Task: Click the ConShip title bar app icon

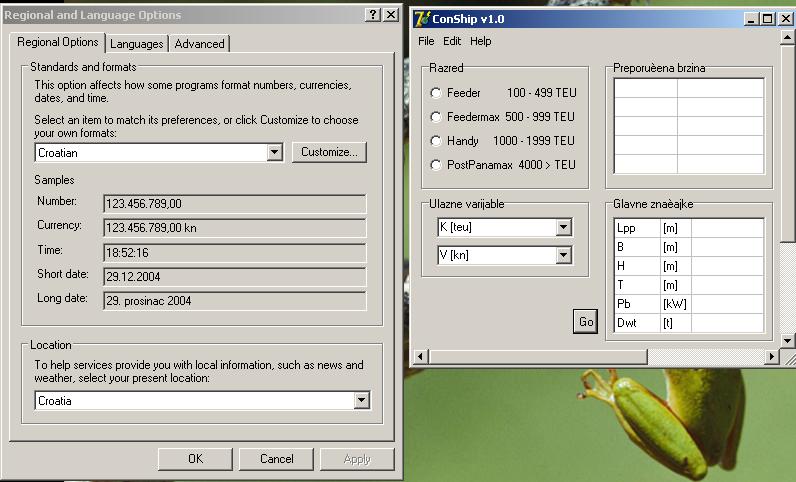Action: (x=422, y=18)
